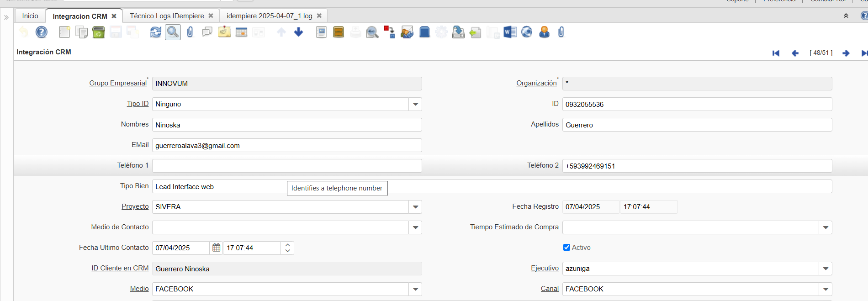This screenshot has width=868, height=301.
Task: Open Find record magnifier tool
Action: 173,32
